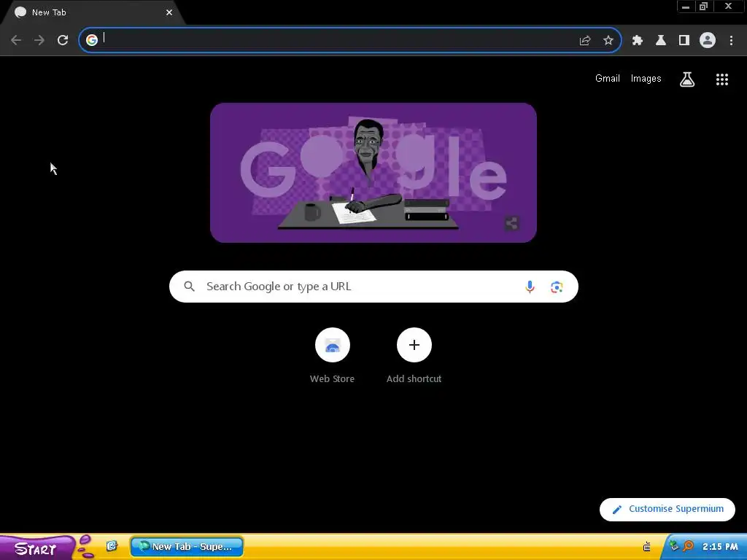Share the Doodle using its share icon
The width and height of the screenshot is (747, 560).
pyautogui.click(x=511, y=223)
